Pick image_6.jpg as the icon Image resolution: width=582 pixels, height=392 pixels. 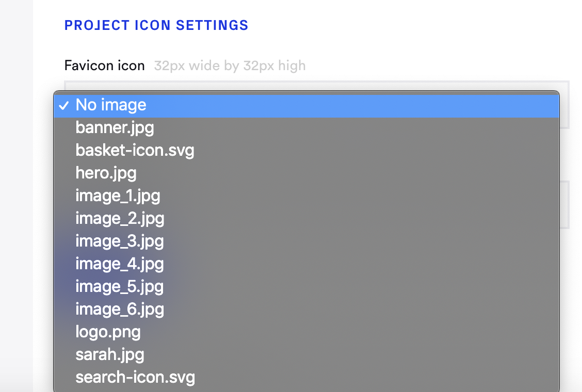(x=120, y=309)
